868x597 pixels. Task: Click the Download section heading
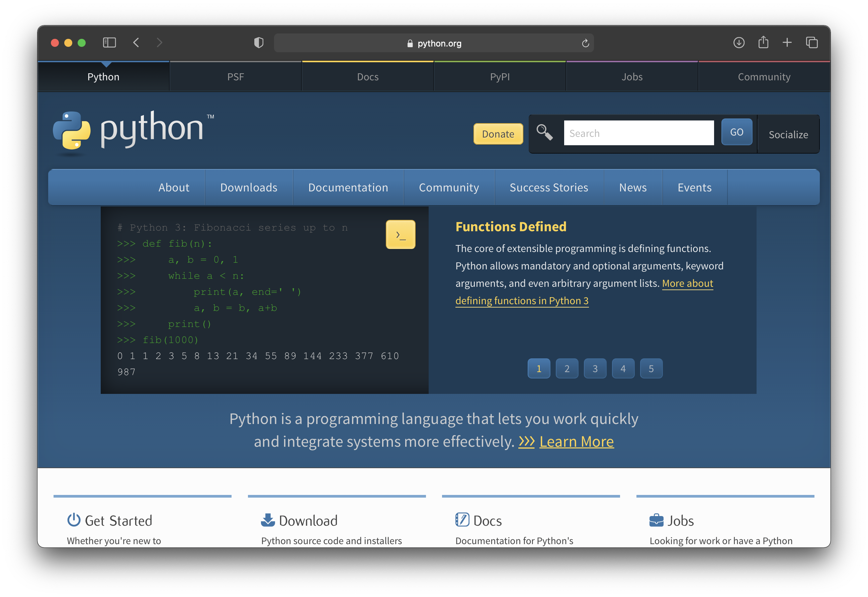[308, 521]
